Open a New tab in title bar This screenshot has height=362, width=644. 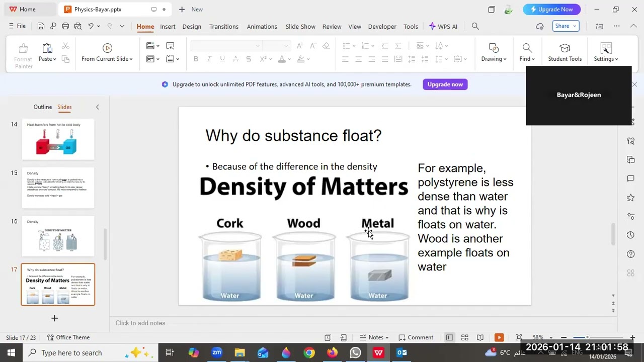(191, 10)
